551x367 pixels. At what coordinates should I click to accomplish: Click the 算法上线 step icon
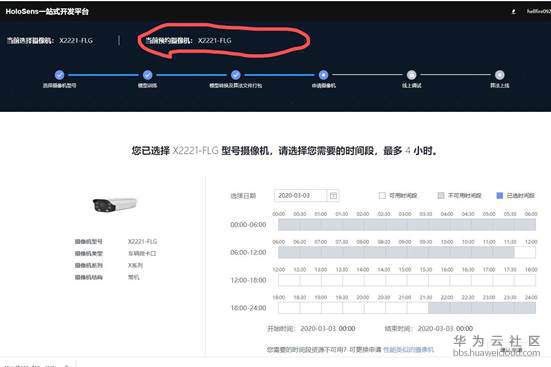pos(500,75)
